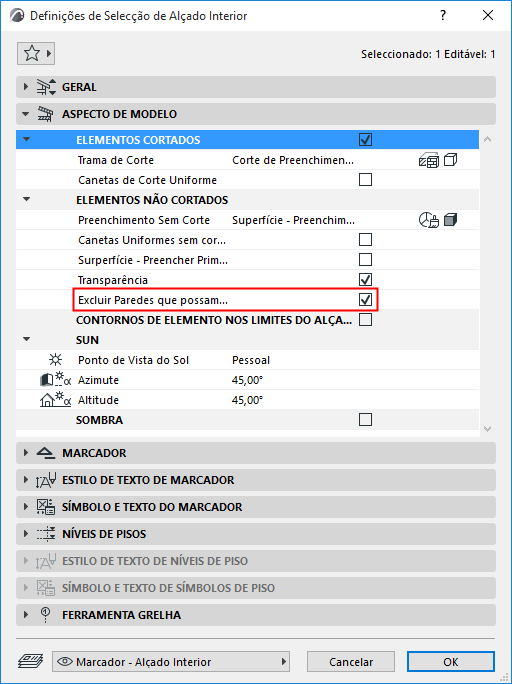Click the layer icon at bottom left
512x684 pixels.
[x=31, y=661]
